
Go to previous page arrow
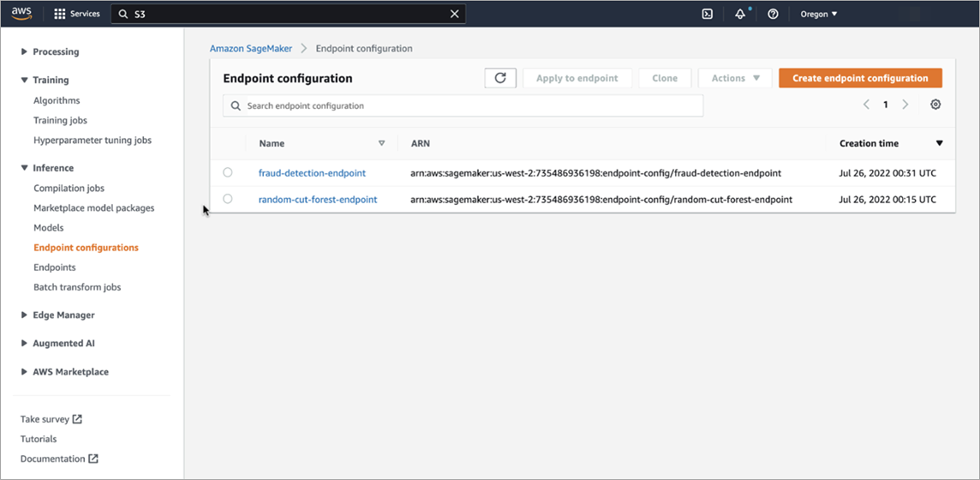click(x=866, y=105)
